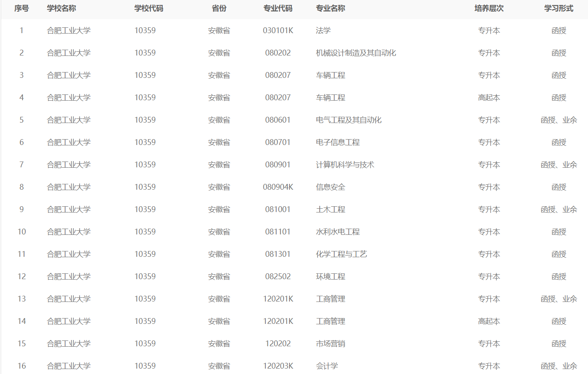Select the 081301 major code cell
The image size is (588, 374).
tap(278, 254)
